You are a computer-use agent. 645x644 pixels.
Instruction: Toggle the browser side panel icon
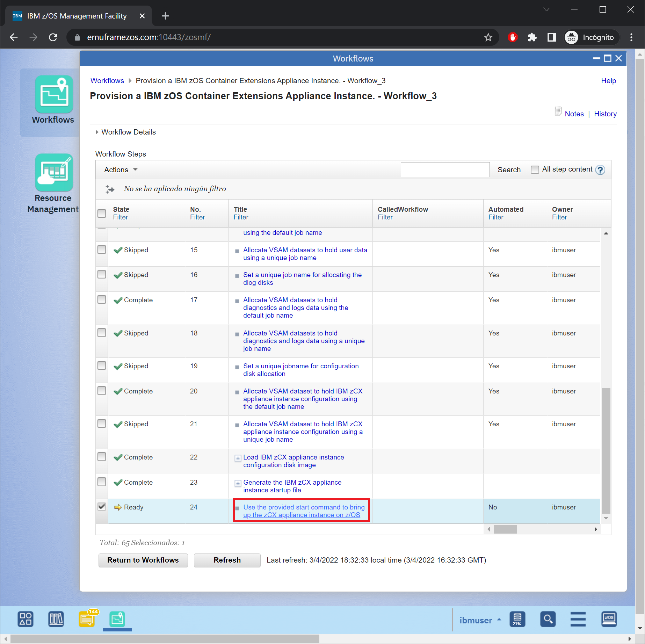[552, 37]
